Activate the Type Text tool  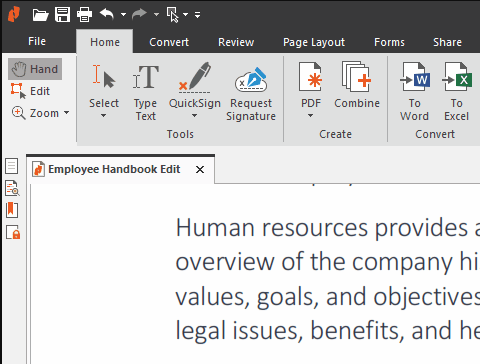tap(145, 92)
